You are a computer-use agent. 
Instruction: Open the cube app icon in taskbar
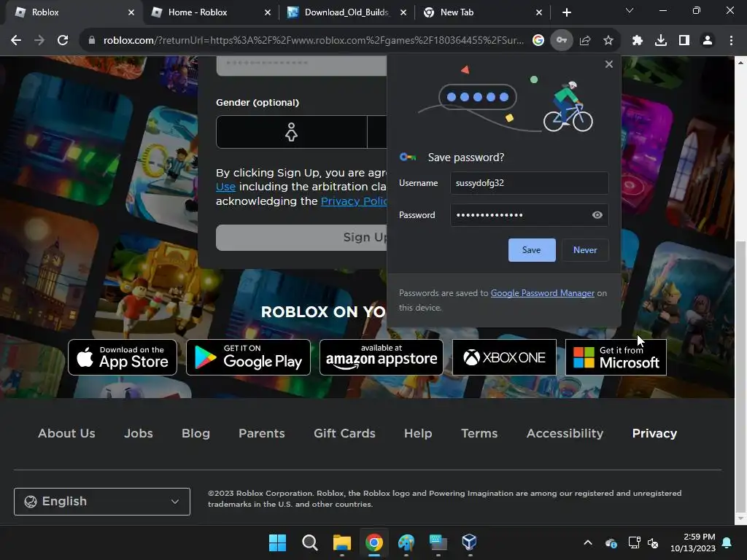(469, 542)
